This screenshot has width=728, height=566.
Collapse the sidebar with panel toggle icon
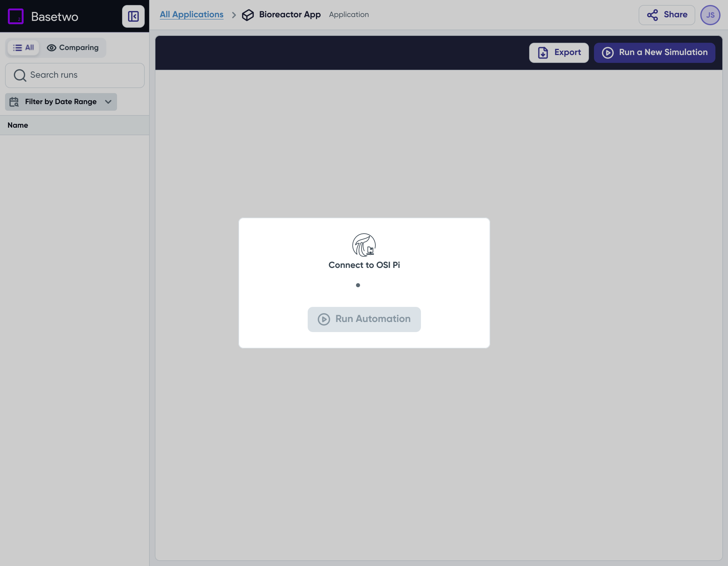pyautogui.click(x=133, y=16)
